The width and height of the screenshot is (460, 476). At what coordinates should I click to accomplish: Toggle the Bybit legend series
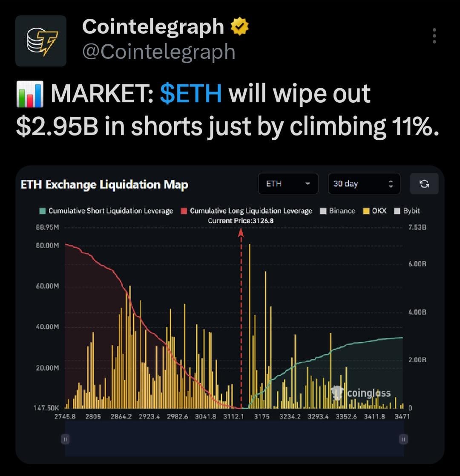pyautogui.click(x=407, y=211)
